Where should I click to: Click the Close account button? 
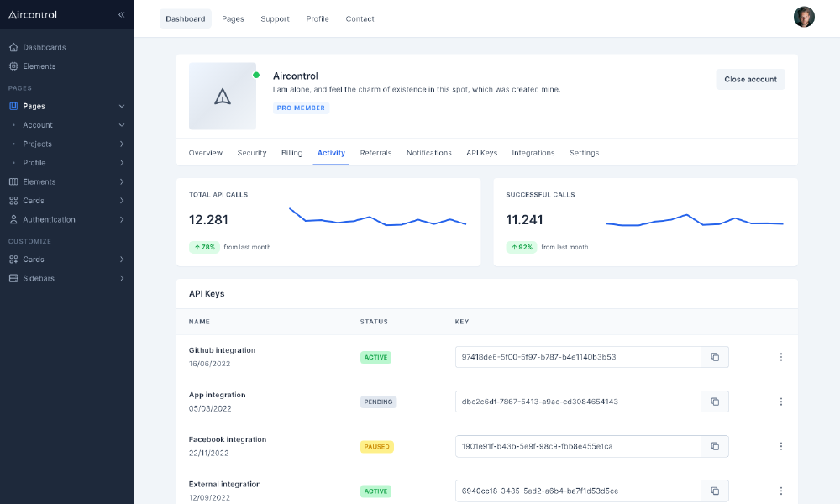(x=750, y=79)
